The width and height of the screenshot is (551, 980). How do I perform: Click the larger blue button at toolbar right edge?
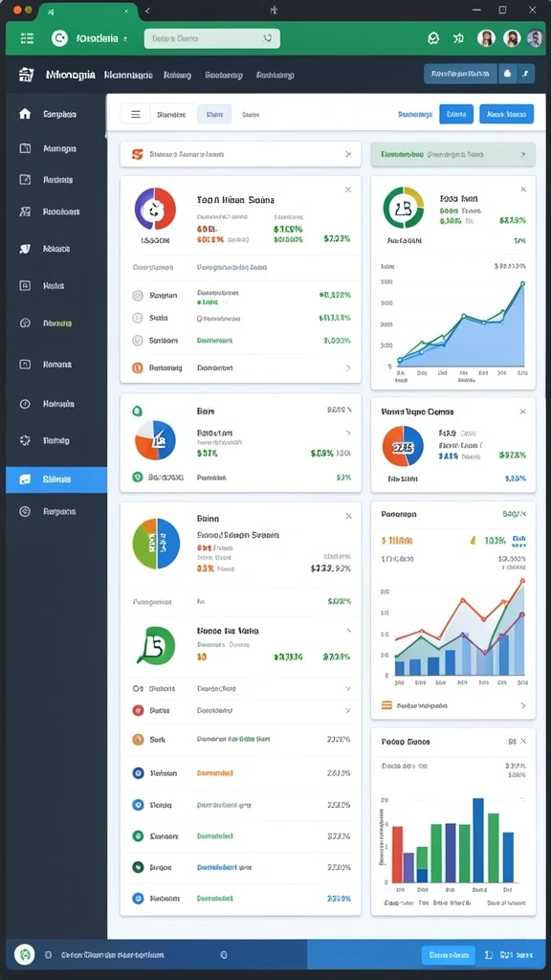507,114
